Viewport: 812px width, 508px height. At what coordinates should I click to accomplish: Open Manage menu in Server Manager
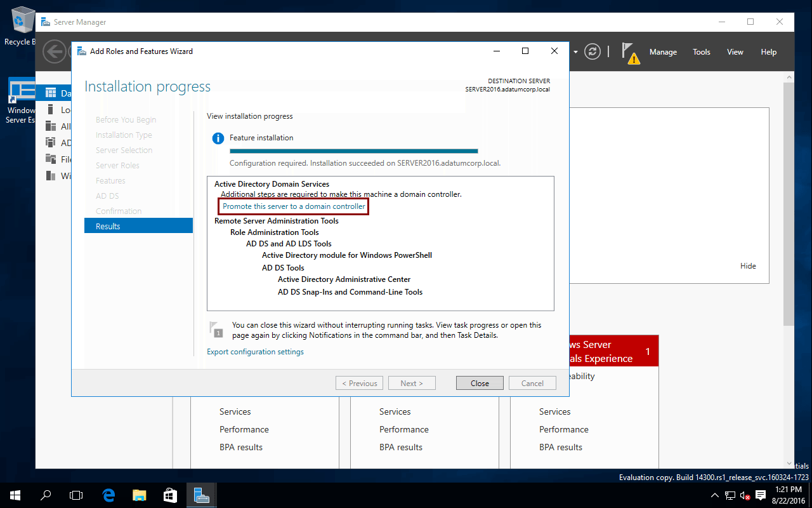663,52
